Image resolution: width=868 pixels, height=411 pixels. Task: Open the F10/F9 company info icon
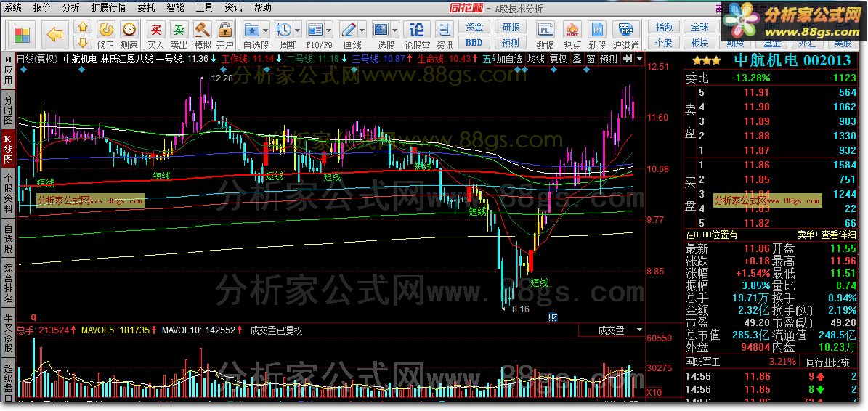coord(315,30)
